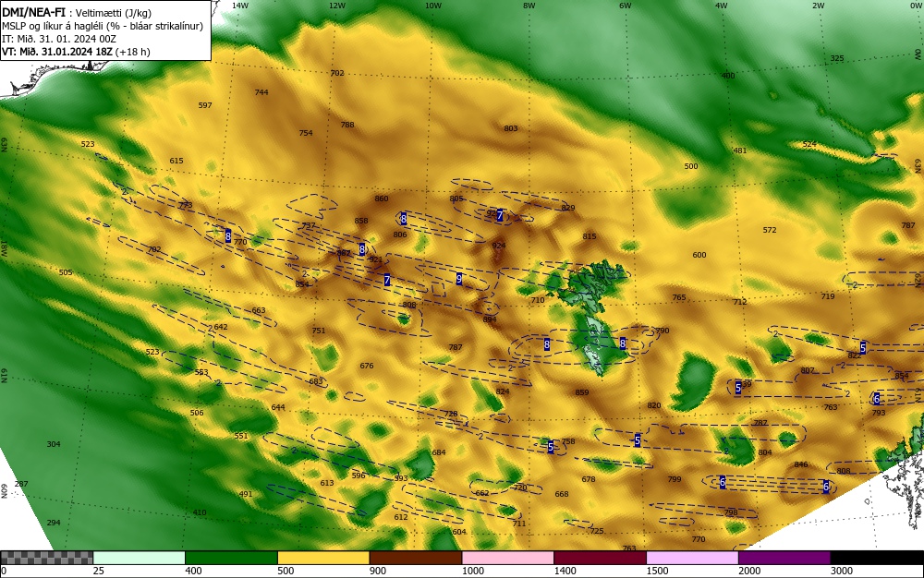Select the pink 1000–1400 legend swatch

(x=508, y=558)
